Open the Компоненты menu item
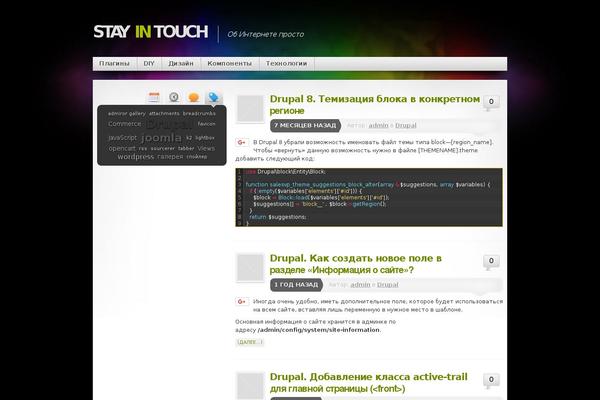This screenshot has height=400, width=600. (x=230, y=64)
